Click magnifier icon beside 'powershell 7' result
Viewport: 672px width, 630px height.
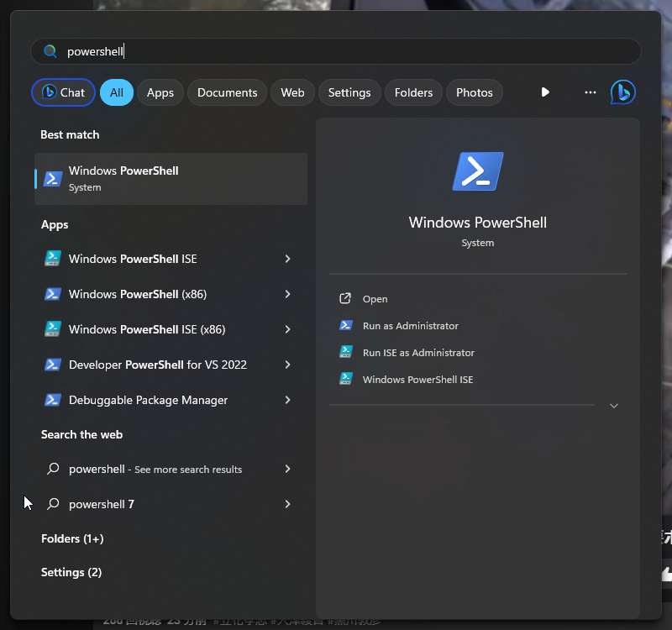click(x=53, y=503)
